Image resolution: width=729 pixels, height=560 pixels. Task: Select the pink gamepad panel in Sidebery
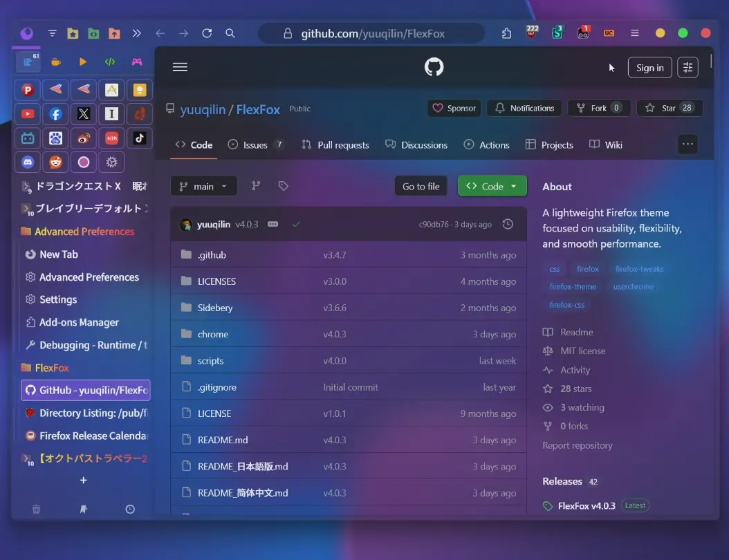pyautogui.click(x=137, y=62)
